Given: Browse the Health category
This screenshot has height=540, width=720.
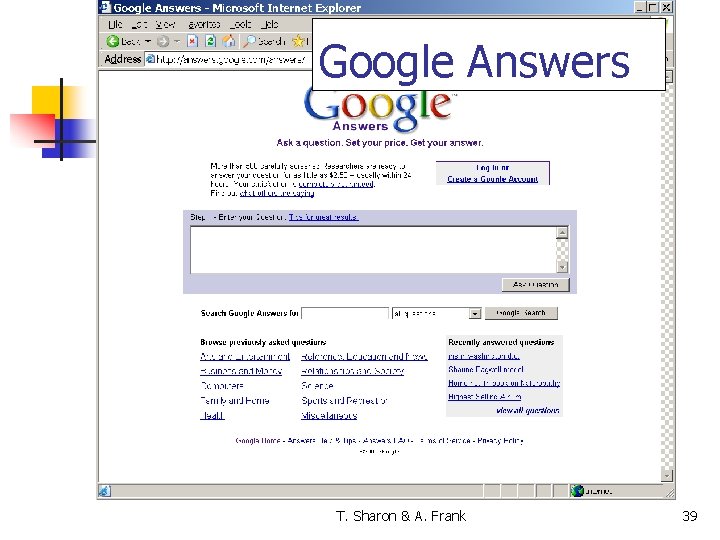Looking at the screenshot, I should pos(212,416).
